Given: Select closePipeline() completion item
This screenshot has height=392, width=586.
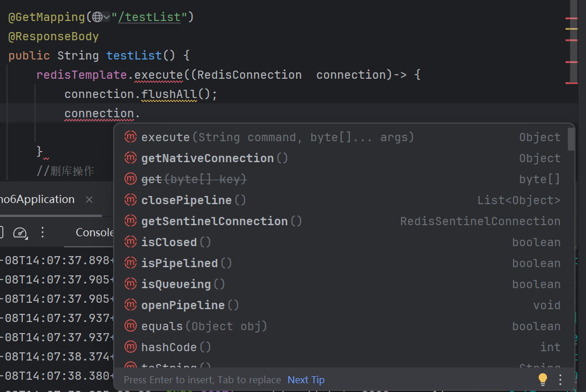Looking at the screenshot, I should coord(343,200).
